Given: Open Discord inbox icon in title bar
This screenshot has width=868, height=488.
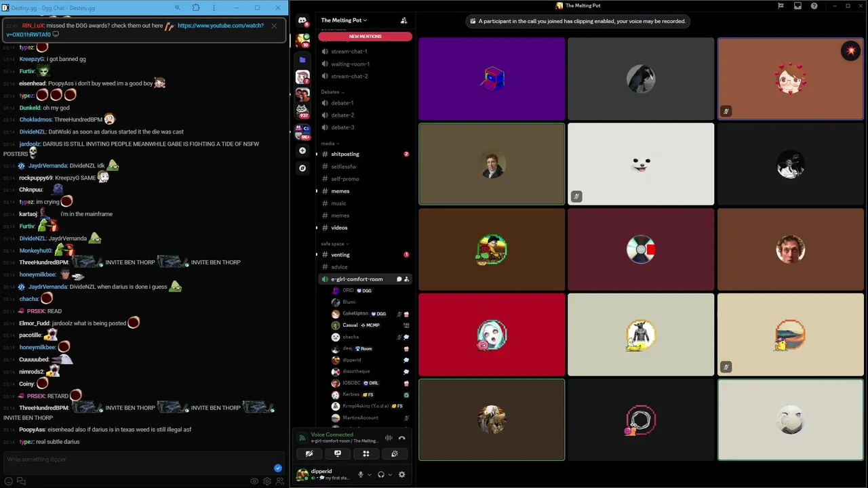Looking at the screenshot, I should 797,5.
